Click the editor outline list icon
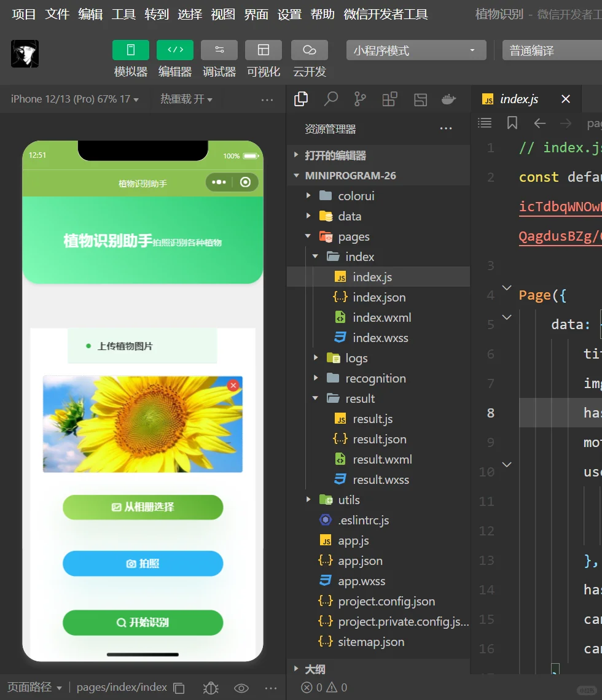The height and width of the screenshot is (700, 602). [485, 123]
